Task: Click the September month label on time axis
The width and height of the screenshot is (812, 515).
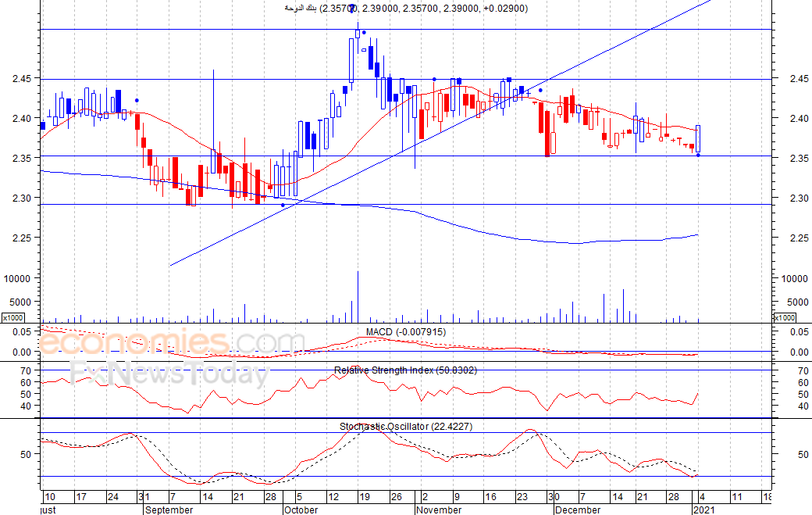Action: tap(169, 510)
